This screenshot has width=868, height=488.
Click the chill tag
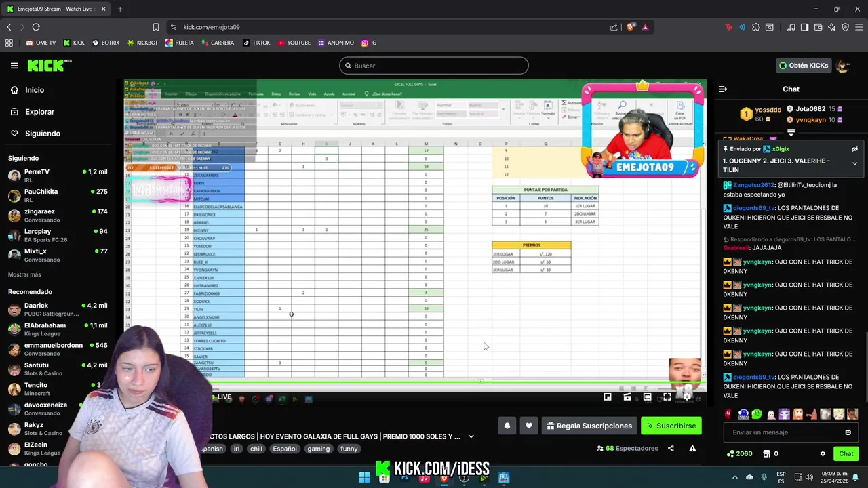tap(256, 449)
